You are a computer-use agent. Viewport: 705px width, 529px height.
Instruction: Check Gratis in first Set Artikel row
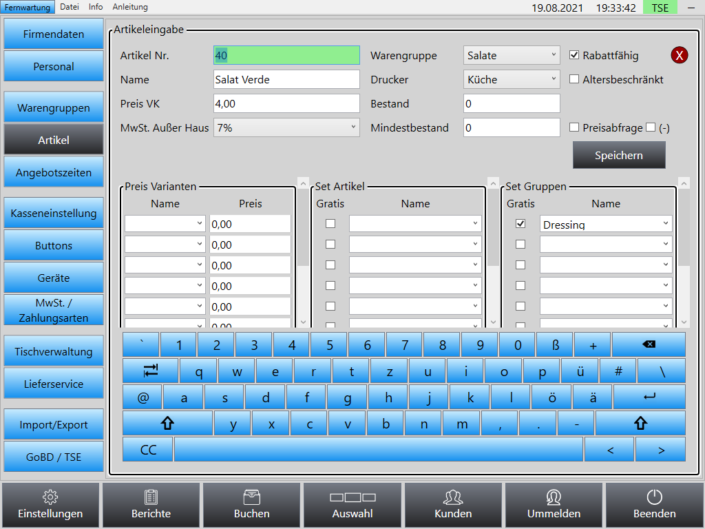coord(330,223)
